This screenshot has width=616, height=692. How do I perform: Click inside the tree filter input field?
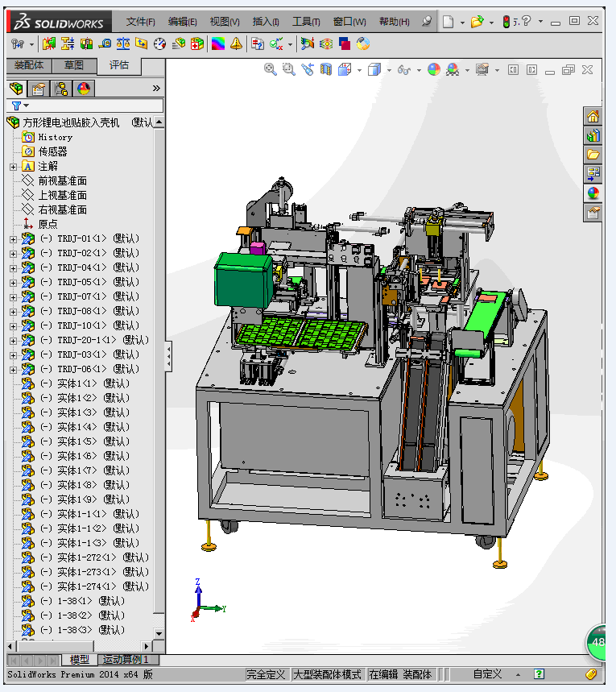(96, 106)
